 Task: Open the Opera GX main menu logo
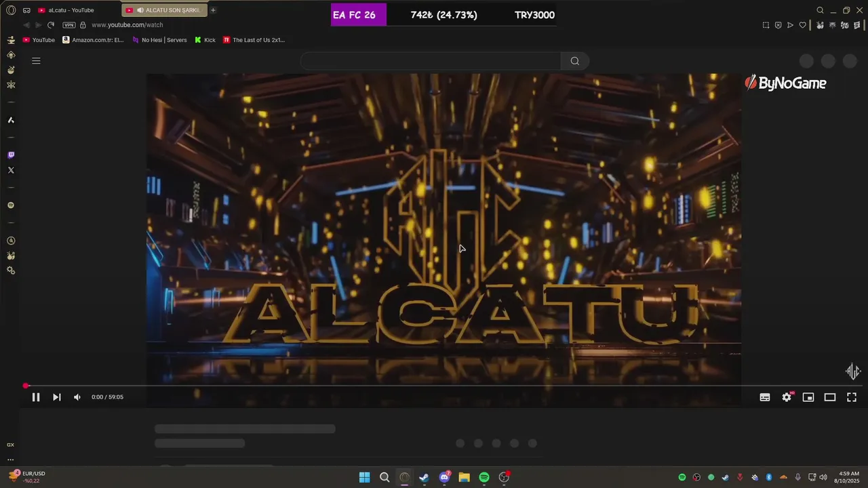click(x=11, y=10)
